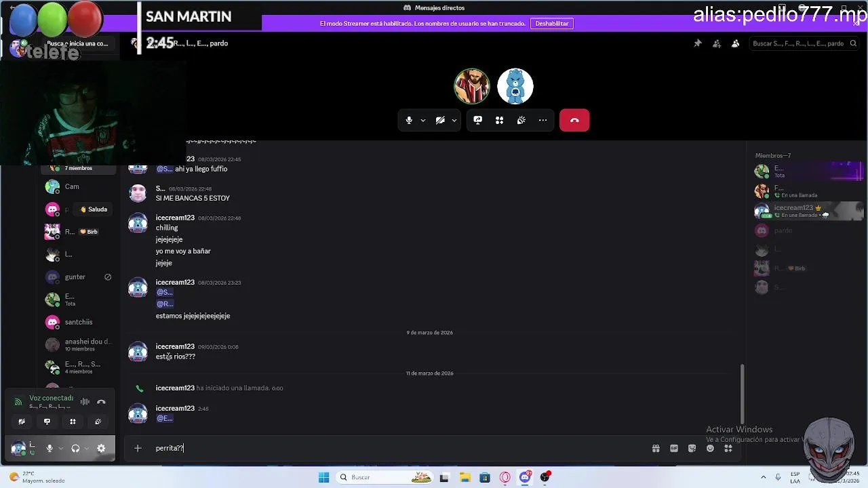The height and width of the screenshot is (488, 868).
Task: Toggle mute in user panel
Action: [x=50, y=448]
